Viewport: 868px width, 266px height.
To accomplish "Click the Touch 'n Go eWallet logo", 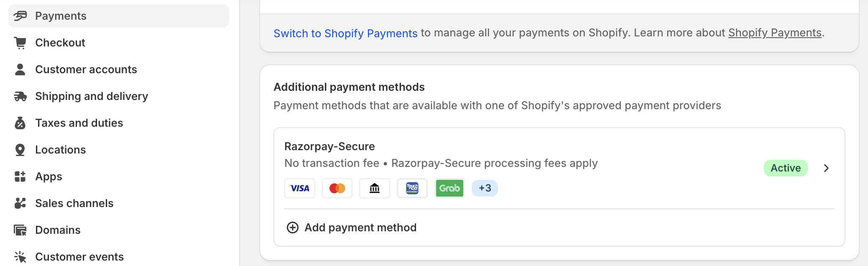I will pyautogui.click(x=412, y=188).
